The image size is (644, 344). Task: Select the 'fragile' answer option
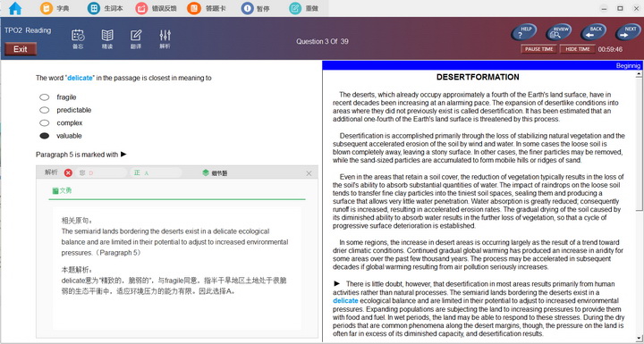pos(45,97)
